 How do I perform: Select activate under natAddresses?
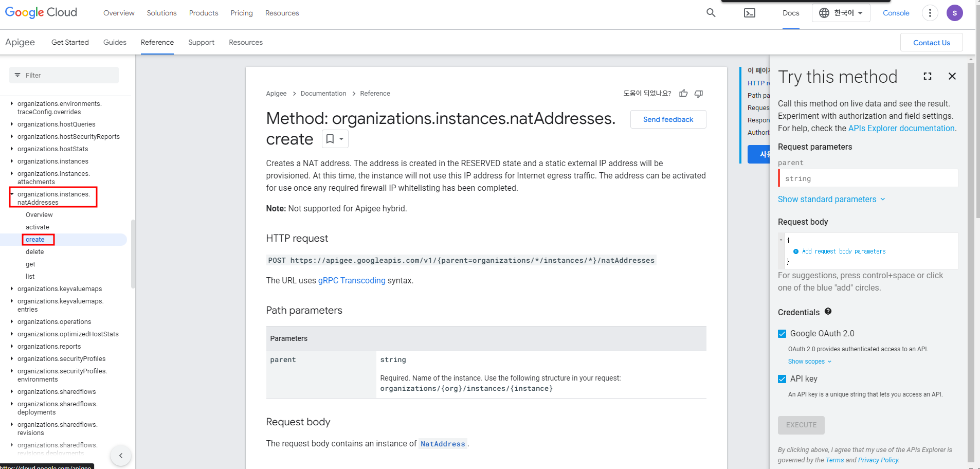(38, 227)
